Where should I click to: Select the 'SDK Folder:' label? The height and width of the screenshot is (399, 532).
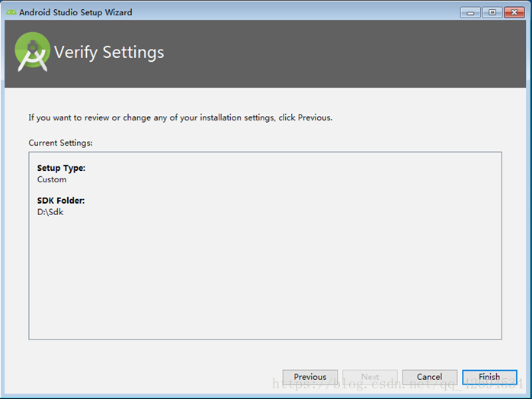pyautogui.click(x=61, y=201)
